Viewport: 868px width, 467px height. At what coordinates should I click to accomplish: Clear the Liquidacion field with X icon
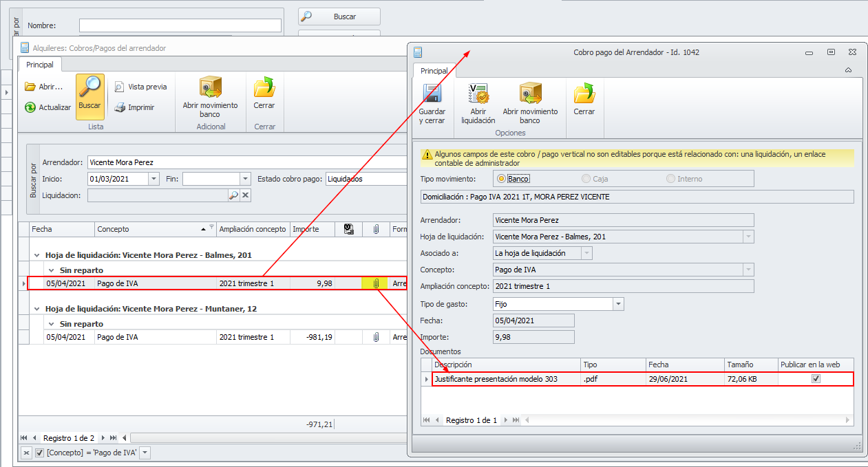[245, 195]
